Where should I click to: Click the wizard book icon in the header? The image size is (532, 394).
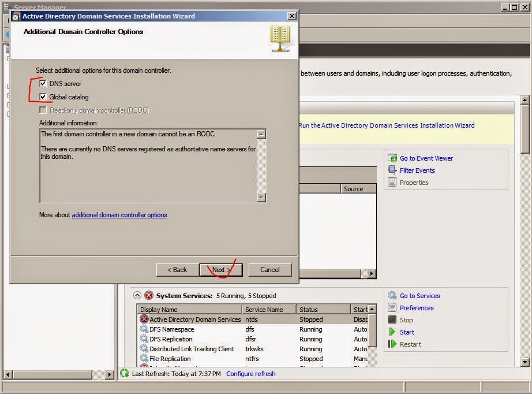tap(280, 38)
